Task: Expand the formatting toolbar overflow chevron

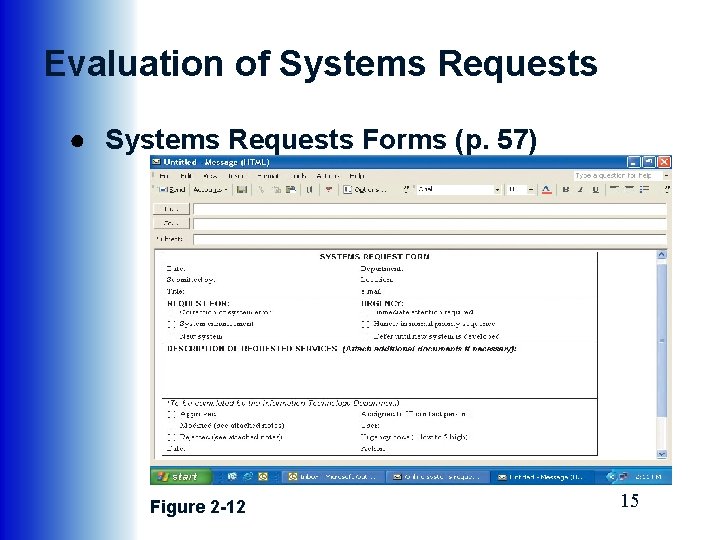Action: coord(667,189)
